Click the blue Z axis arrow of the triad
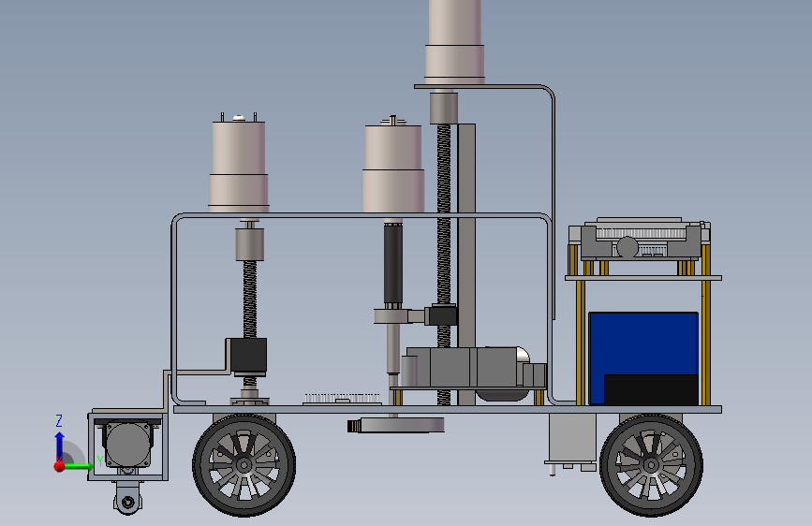812x526 pixels. (x=60, y=446)
